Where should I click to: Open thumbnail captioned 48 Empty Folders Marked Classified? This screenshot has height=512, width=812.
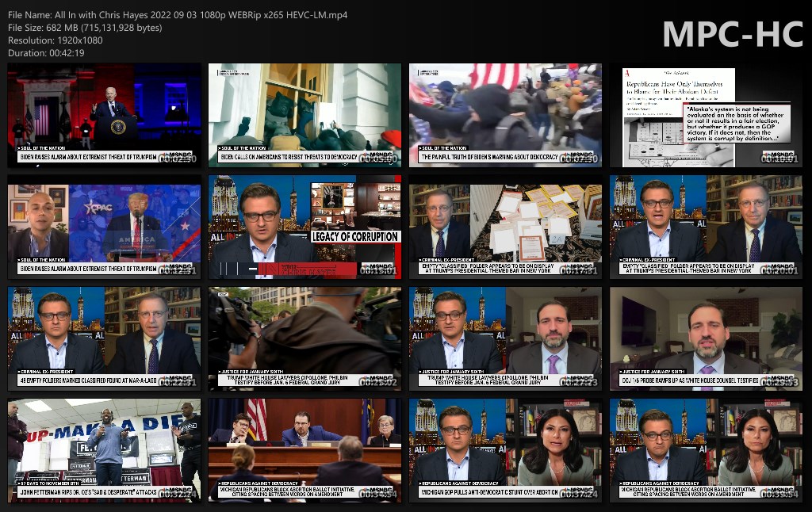(104, 338)
